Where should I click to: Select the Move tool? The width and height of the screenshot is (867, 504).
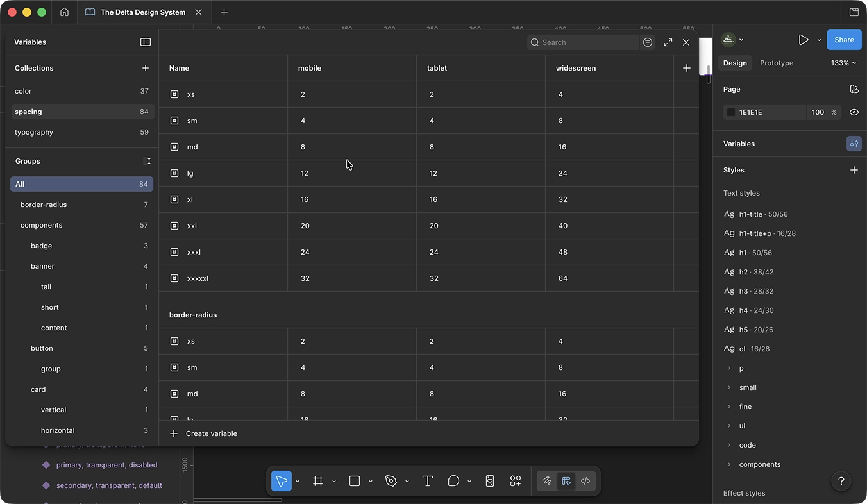click(281, 481)
